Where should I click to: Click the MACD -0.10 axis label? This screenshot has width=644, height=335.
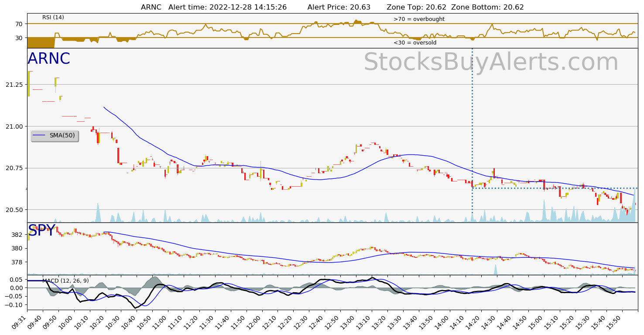tap(14, 305)
